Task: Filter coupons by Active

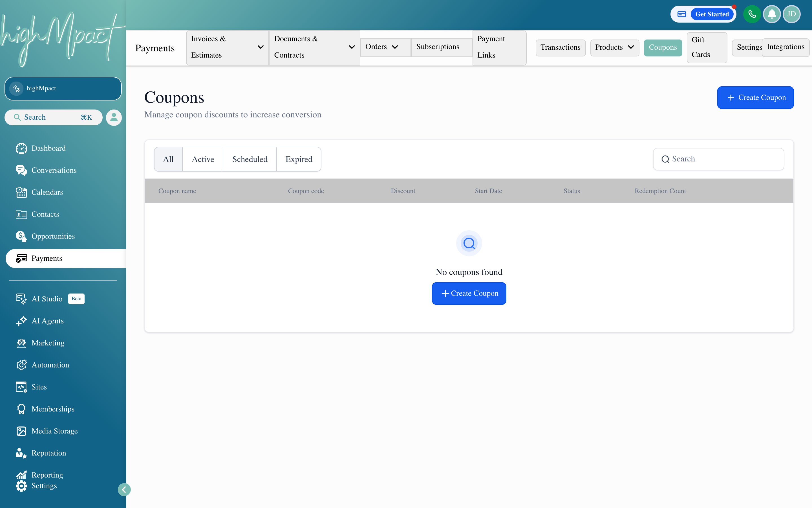Action: tap(203, 159)
